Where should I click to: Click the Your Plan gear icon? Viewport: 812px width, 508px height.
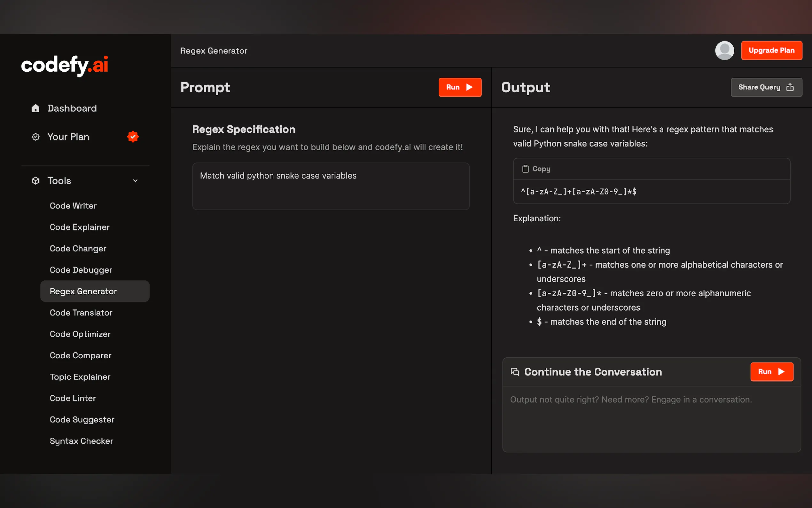coord(35,137)
